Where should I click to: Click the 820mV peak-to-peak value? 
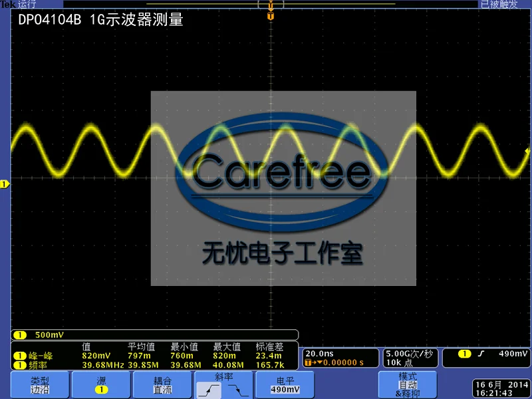point(96,356)
